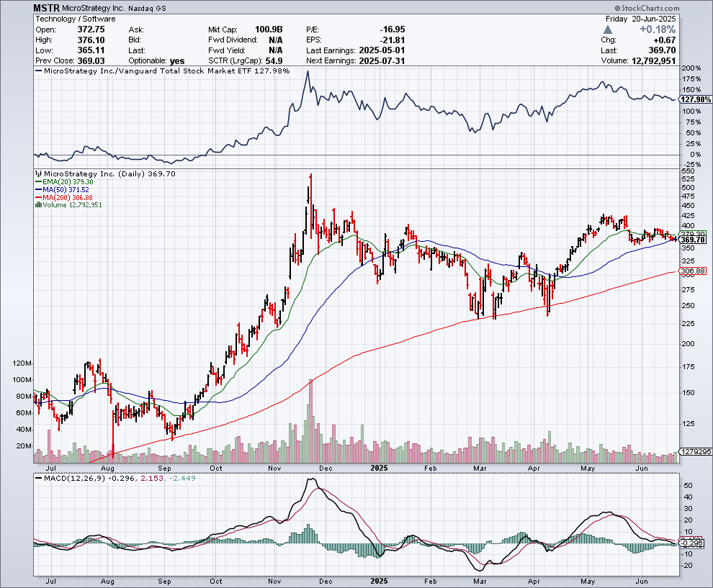Select the green EMA(20) legend line marker

[39, 182]
